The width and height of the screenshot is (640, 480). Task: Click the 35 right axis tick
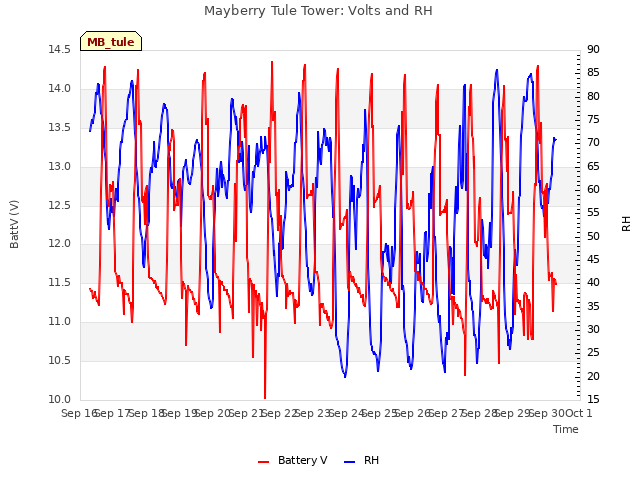coord(593,306)
